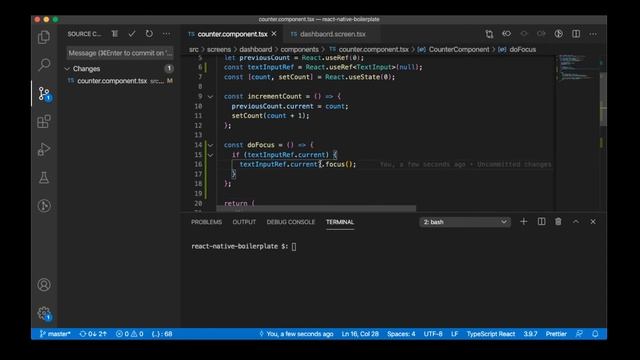
Task: Toggle file blame icon in editor toolbar
Action: pos(558,34)
